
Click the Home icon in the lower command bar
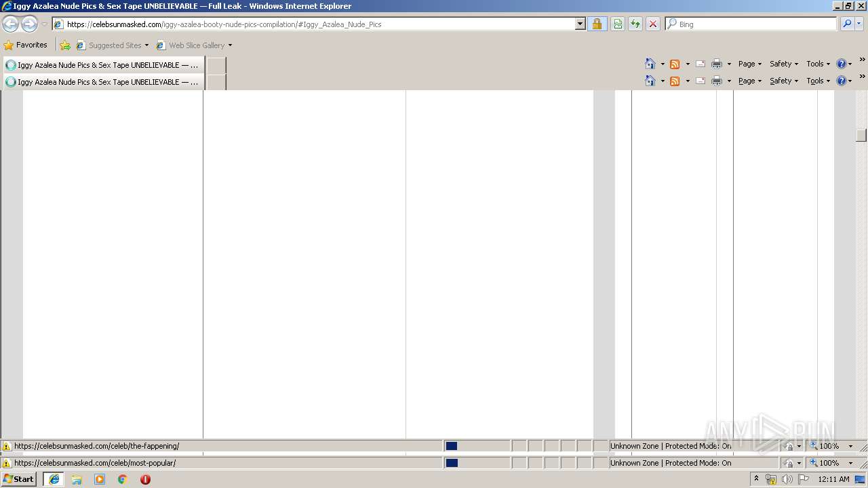pyautogui.click(x=650, y=81)
